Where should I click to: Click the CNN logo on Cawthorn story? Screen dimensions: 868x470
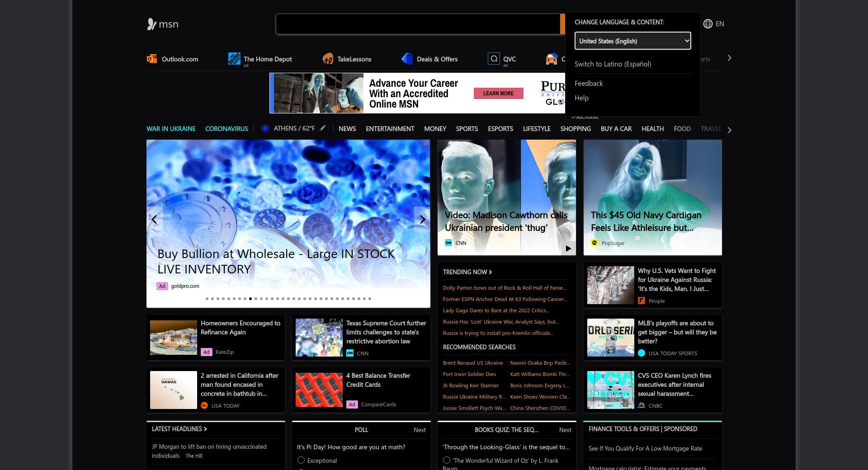pos(448,243)
